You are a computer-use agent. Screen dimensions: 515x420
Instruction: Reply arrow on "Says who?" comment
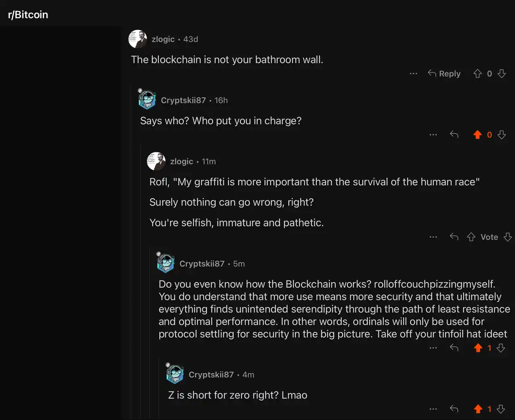tap(454, 135)
